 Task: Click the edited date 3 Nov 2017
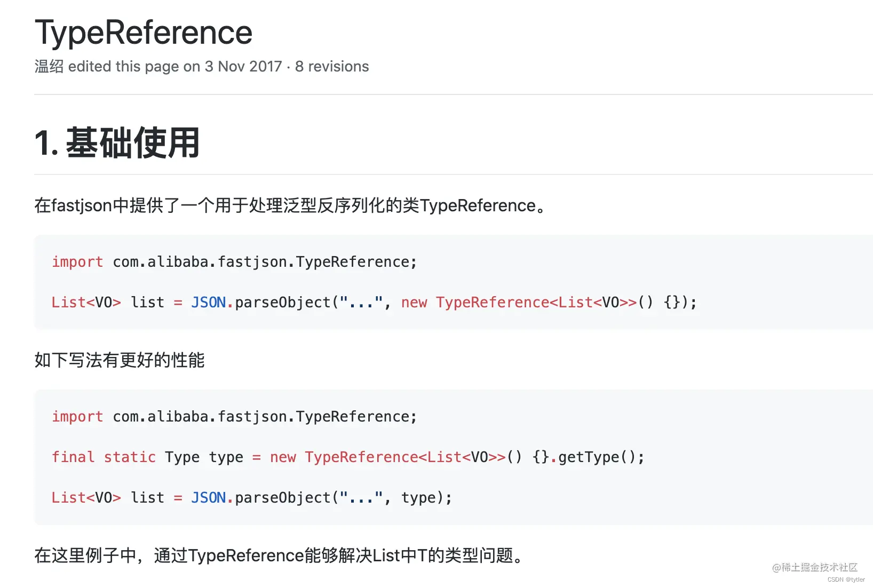coord(243,66)
